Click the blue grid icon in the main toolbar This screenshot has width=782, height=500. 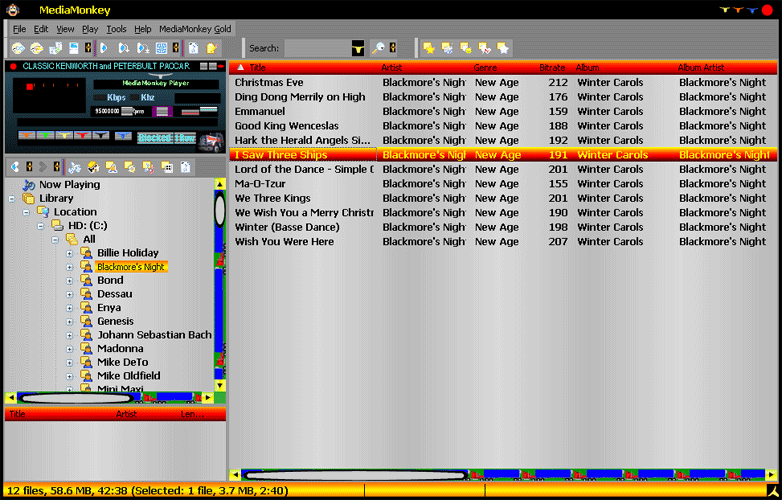pyautogui.click(x=161, y=48)
